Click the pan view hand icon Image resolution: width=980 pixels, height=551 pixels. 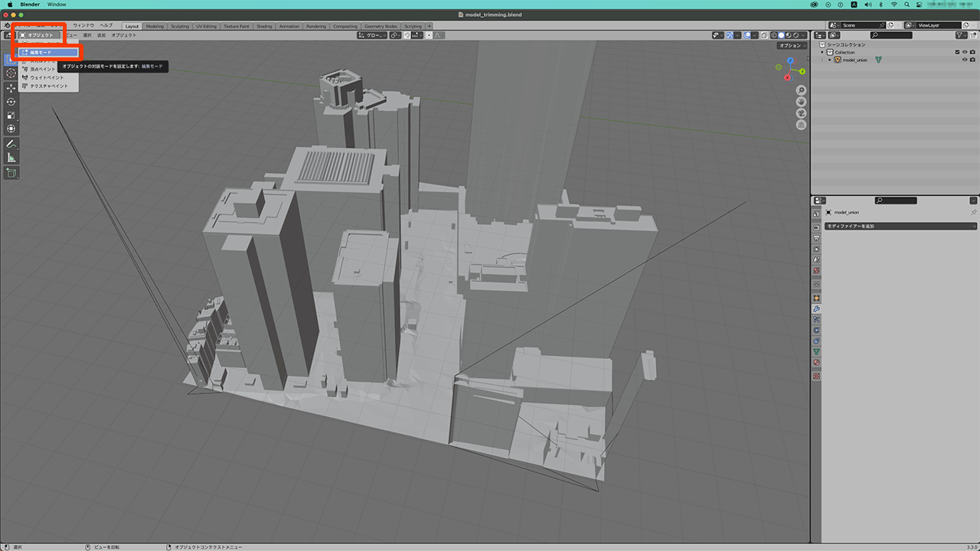(x=801, y=102)
